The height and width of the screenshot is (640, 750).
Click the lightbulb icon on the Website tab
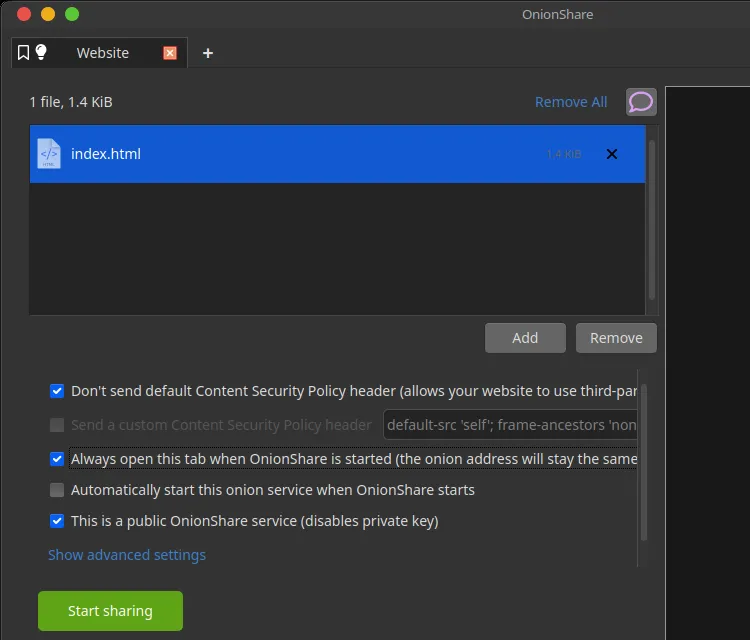[41, 52]
